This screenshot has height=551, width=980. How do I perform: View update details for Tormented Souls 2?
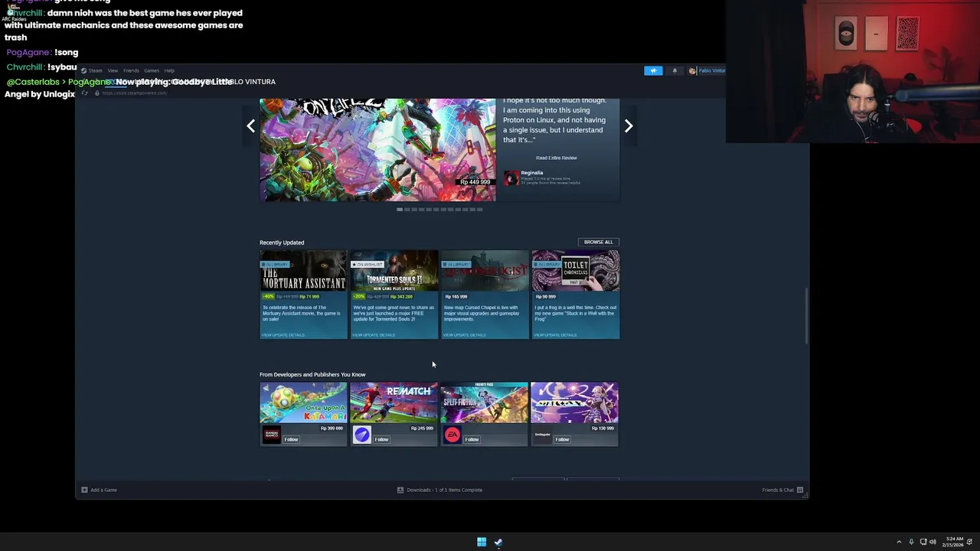(374, 335)
